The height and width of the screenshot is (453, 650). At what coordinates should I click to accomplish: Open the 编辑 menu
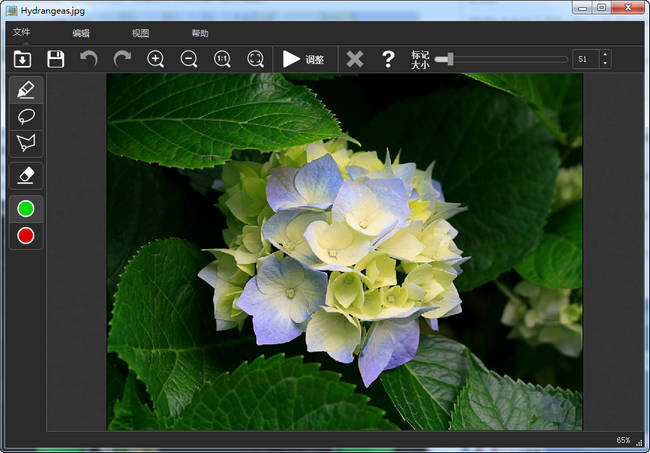tap(81, 33)
